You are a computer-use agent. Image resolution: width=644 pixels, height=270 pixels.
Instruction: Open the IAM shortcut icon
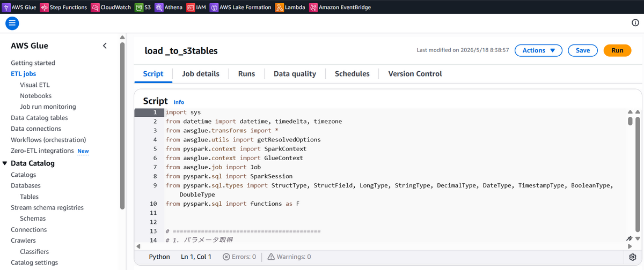pos(191,7)
